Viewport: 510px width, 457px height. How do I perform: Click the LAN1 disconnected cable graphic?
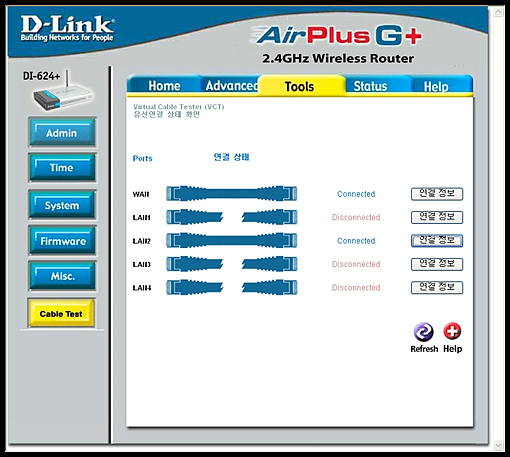click(232, 217)
